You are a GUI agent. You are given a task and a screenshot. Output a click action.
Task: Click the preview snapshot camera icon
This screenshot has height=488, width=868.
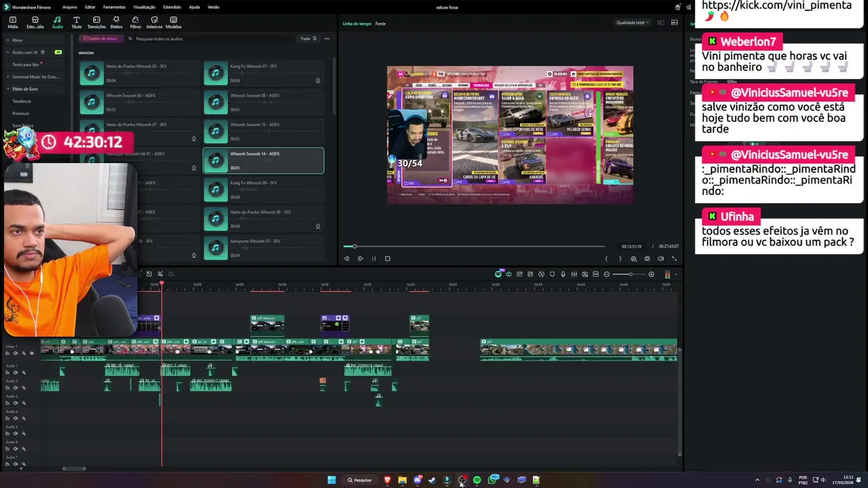[x=647, y=259]
